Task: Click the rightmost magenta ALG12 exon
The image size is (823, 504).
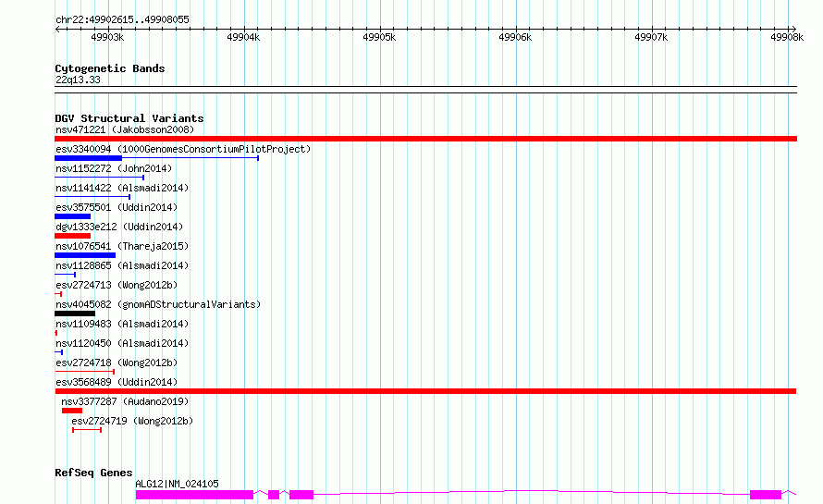Action: tap(766, 495)
